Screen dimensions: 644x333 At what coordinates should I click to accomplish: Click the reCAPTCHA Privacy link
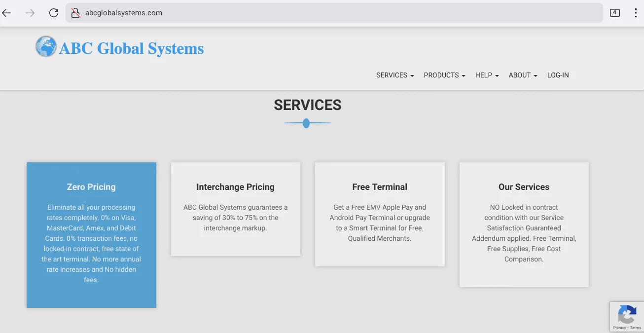tap(619, 328)
